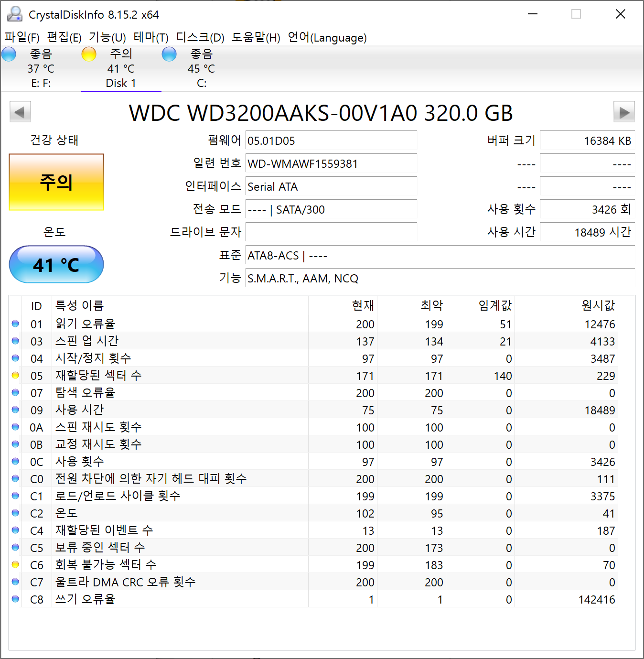Viewport: 644px width, 659px height.
Task: Click status dot for attribute 04 시작/정지 횟수
Action: coord(15,358)
